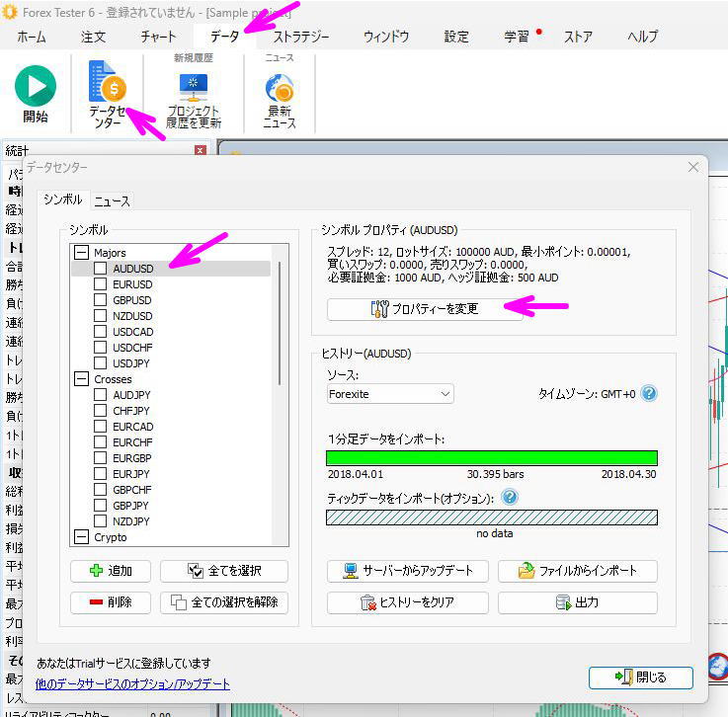Screen dimensions: 728x717
Task: Open the Strategy ribbon tab
Action: pos(301,37)
